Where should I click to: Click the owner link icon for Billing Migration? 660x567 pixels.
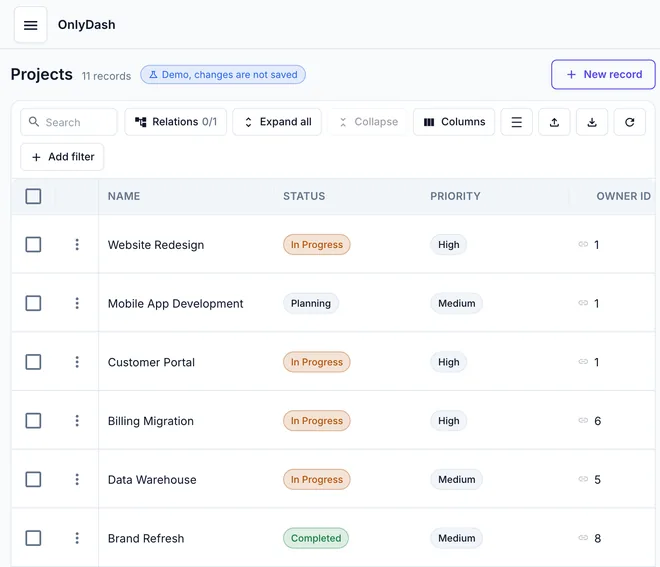(583, 420)
